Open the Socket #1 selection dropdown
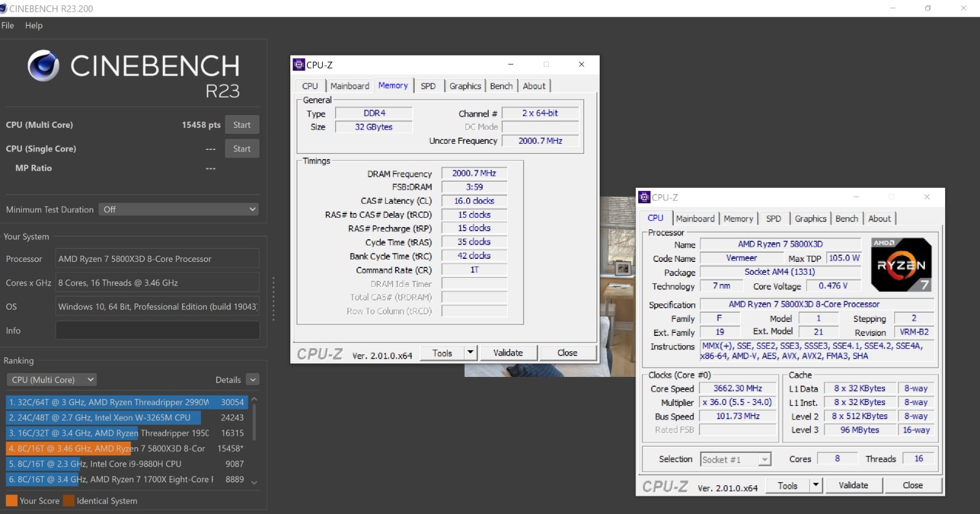The height and width of the screenshot is (514, 980). (736, 460)
